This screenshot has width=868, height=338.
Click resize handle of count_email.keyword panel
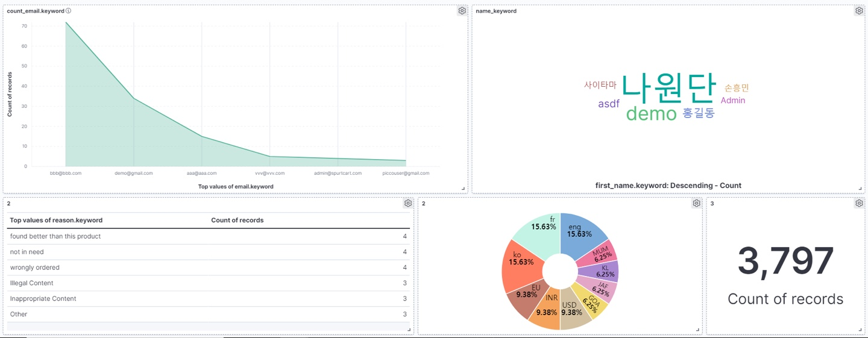click(464, 189)
